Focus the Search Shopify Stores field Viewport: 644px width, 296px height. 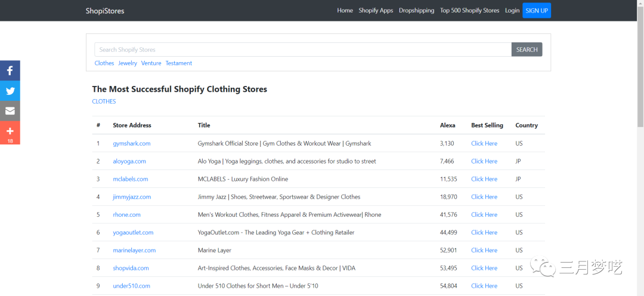[303, 50]
